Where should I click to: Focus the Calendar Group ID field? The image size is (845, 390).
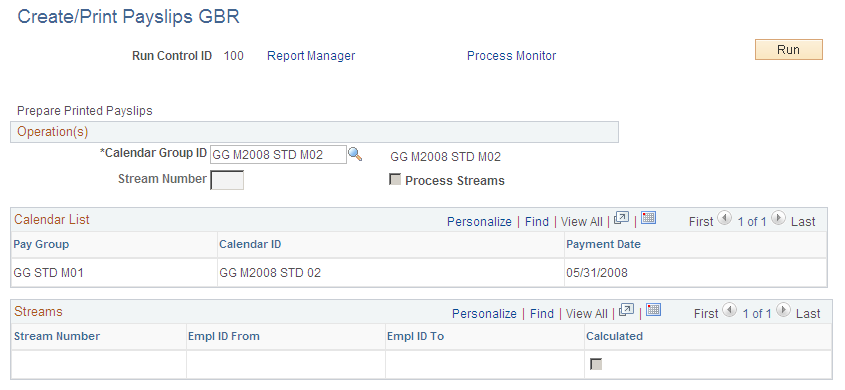[278, 155]
